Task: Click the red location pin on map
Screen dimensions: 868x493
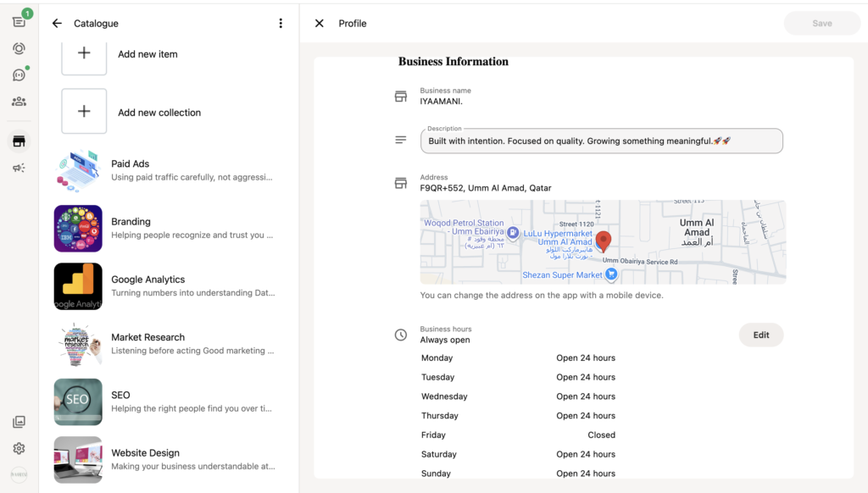Action: coord(604,241)
